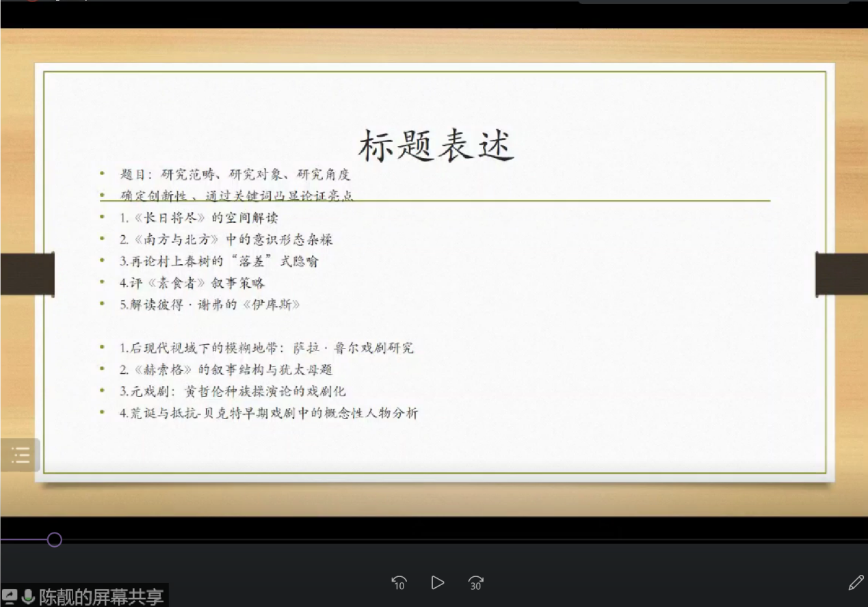Play the recorded video

tap(437, 582)
